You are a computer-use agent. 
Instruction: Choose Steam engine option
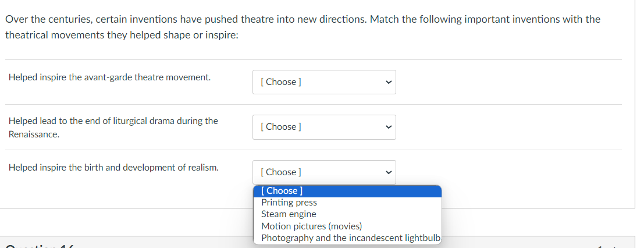[289, 214]
